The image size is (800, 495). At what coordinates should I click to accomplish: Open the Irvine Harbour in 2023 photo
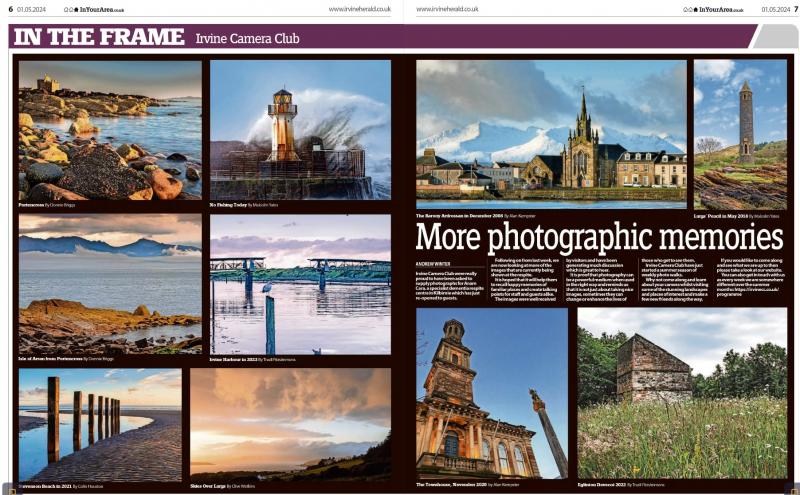300,283
